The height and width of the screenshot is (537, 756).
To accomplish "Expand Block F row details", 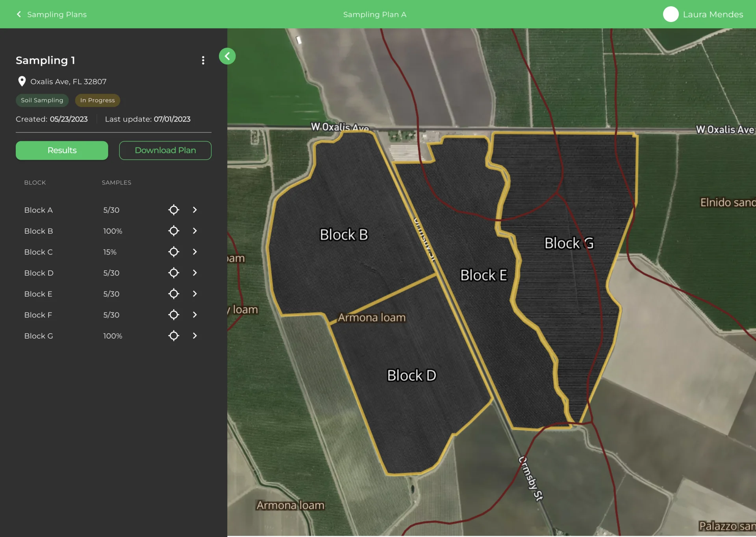I will (195, 315).
